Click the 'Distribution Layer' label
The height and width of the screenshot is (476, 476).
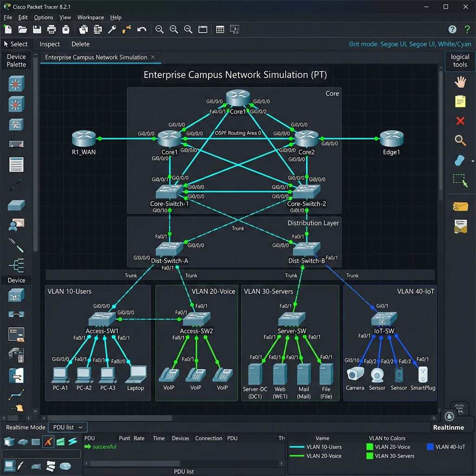click(x=313, y=223)
